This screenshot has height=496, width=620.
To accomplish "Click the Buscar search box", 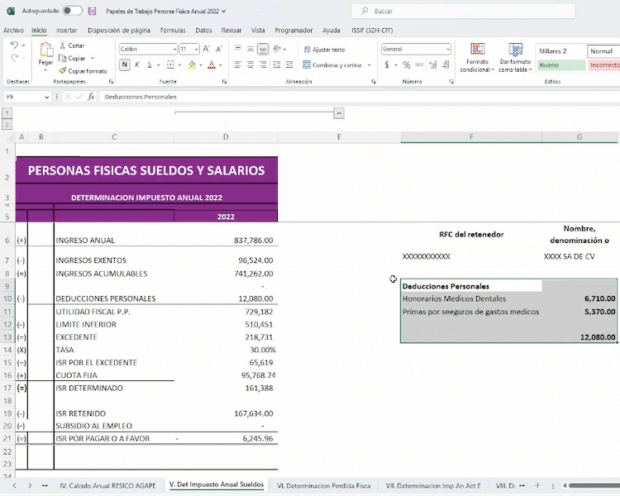I will 463,11.
